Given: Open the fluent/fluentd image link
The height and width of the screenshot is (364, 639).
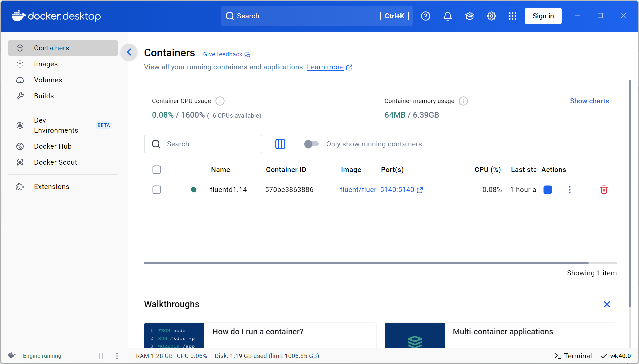Looking at the screenshot, I should tap(358, 190).
